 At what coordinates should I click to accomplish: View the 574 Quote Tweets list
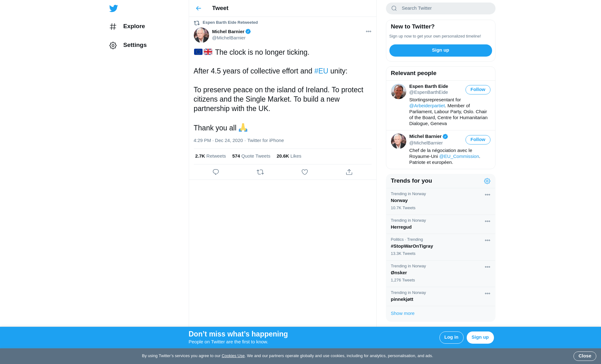pos(251,156)
